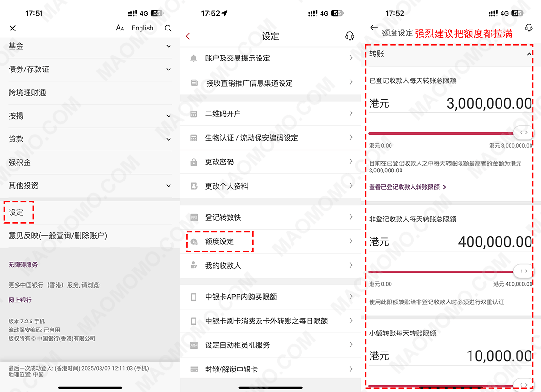
Task: Open 设定 in the side menu
Action: [x=16, y=212]
